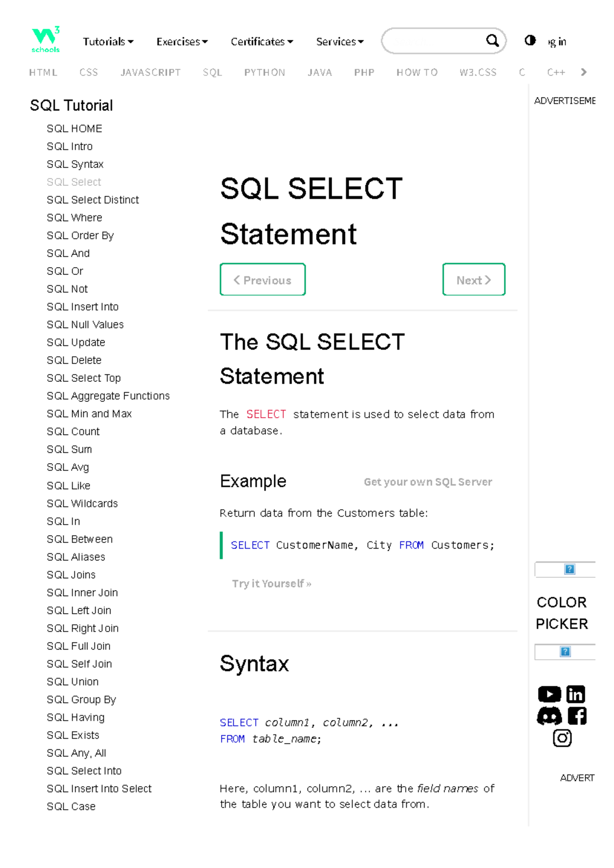
Task: Click the question-mark icon above COLOR PICKER
Action: 569,569
